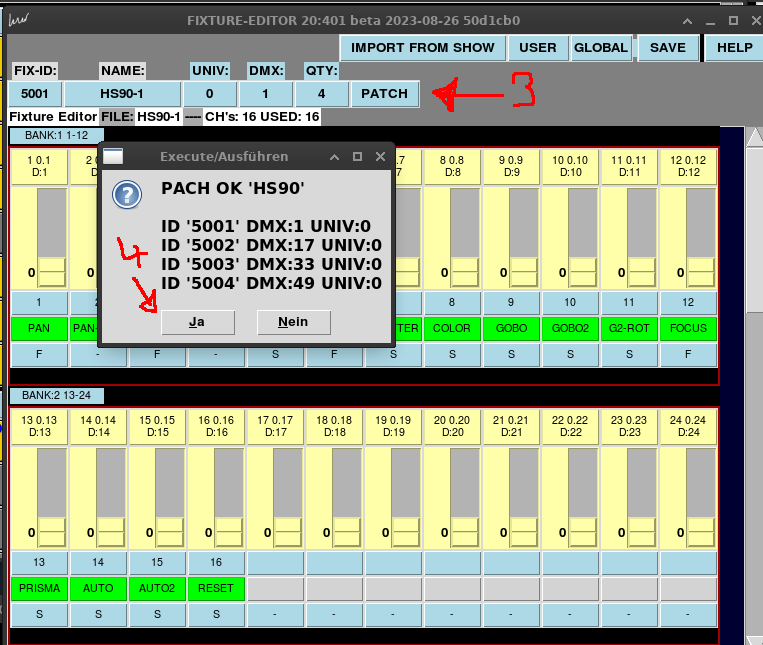
Task: Click the QTY field showing 4
Action: [321, 94]
